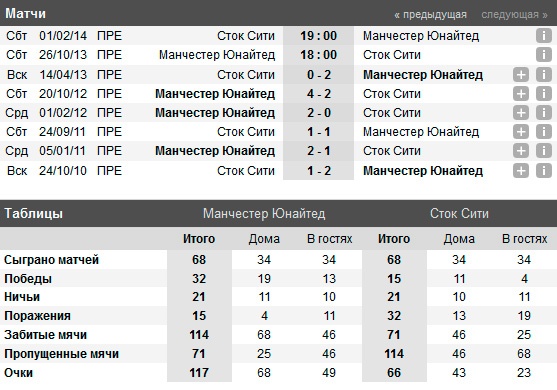Viewport: 557px width, 390px height.
Task: Click info icon for 20/10/12 match
Action: coord(544,94)
